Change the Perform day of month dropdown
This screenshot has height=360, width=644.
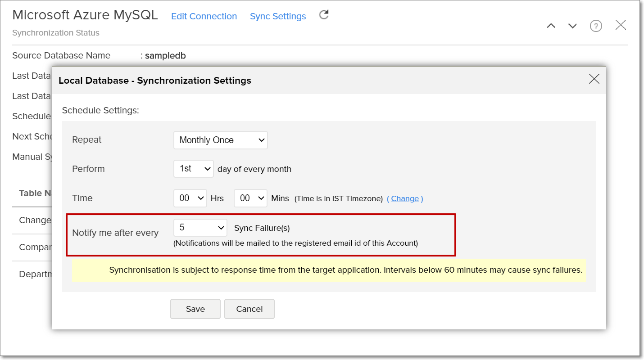click(193, 169)
